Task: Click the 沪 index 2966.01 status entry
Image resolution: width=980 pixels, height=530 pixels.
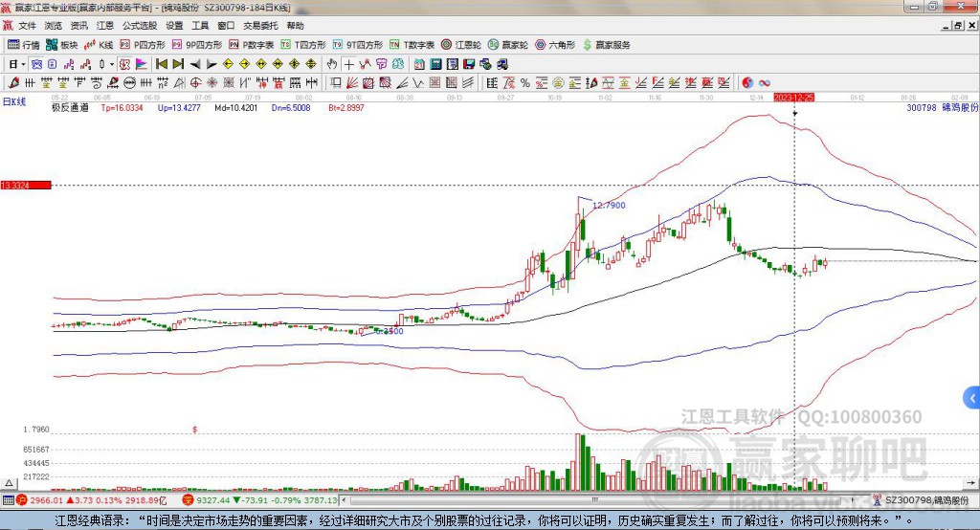Action: [91, 500]
